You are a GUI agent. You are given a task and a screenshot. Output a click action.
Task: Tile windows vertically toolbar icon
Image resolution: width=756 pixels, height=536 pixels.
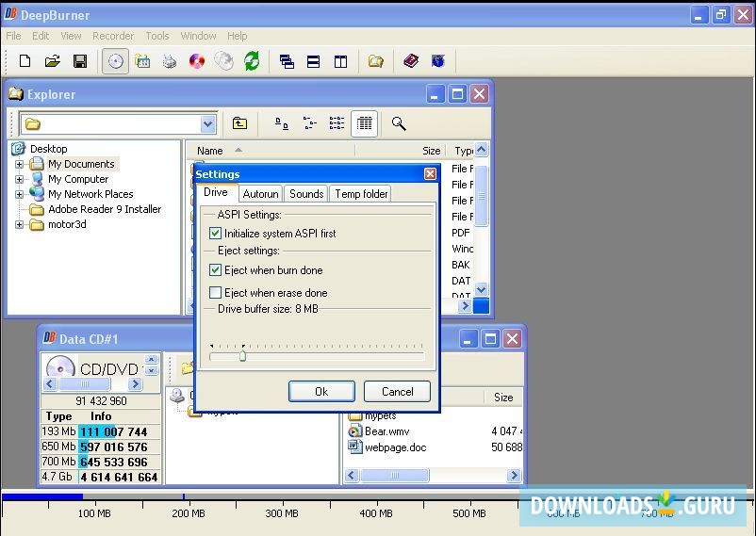point(341,61)
